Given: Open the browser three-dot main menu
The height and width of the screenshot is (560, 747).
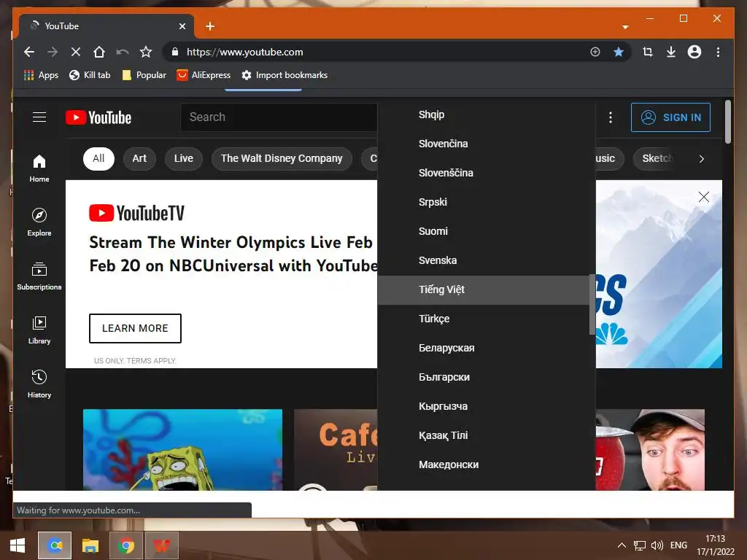Looking at the screenshot, I should point(718,52).
